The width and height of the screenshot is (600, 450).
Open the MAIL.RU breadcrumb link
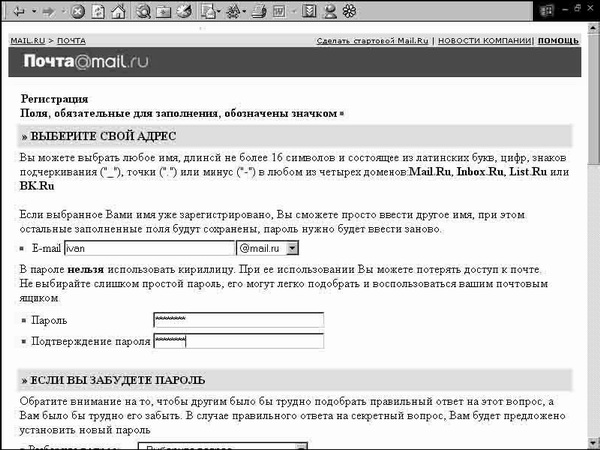click(x=28, y=41)
